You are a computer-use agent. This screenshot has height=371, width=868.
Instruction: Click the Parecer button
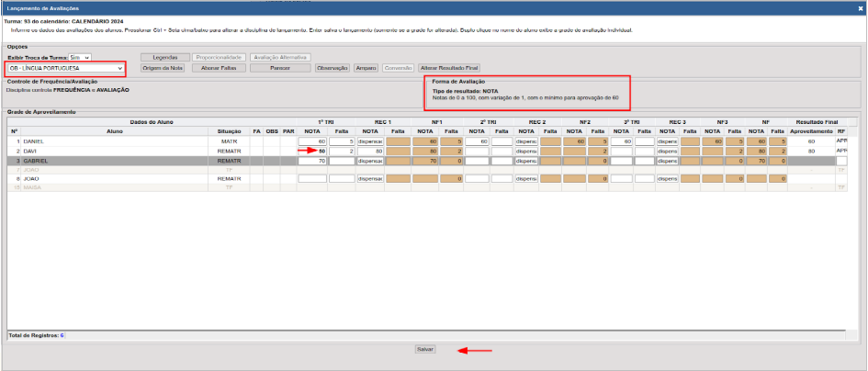(280, 68)
